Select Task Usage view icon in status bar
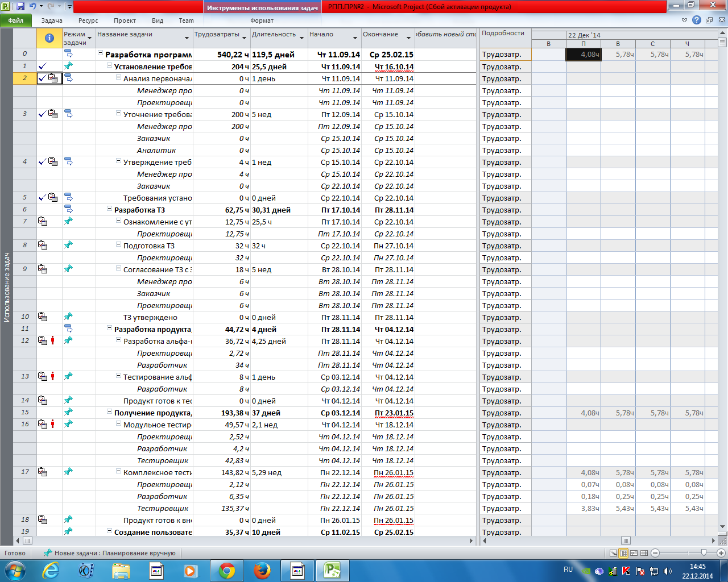Viewport: 728px width, 582px height. tap(623, 553)
